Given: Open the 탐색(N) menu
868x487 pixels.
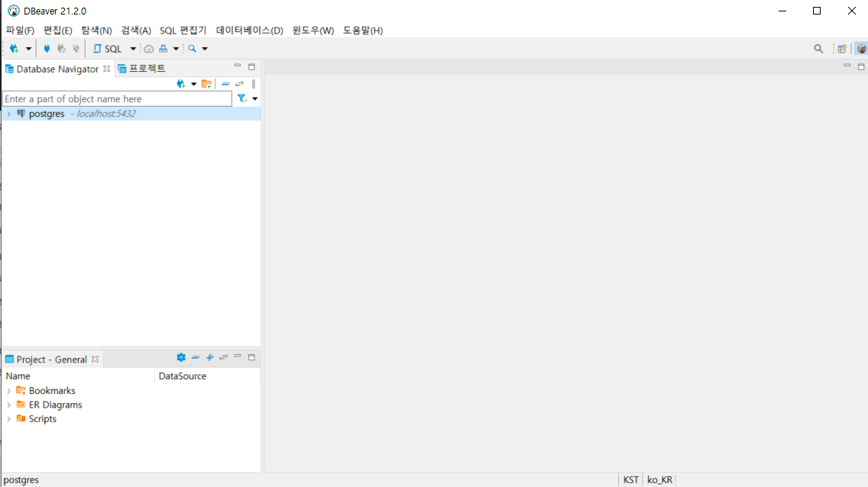Looking at the screenshot, I should click(x=96, y=31).
